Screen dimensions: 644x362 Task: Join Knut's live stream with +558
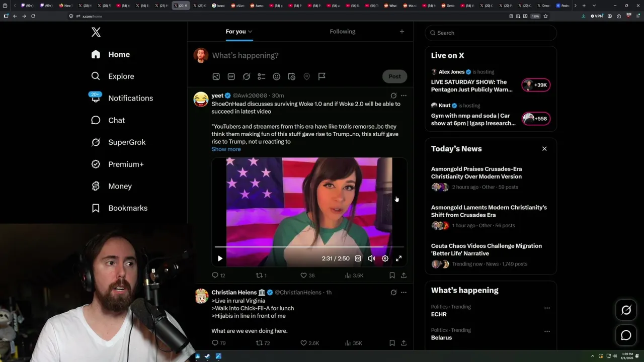(x=536, y=119)
